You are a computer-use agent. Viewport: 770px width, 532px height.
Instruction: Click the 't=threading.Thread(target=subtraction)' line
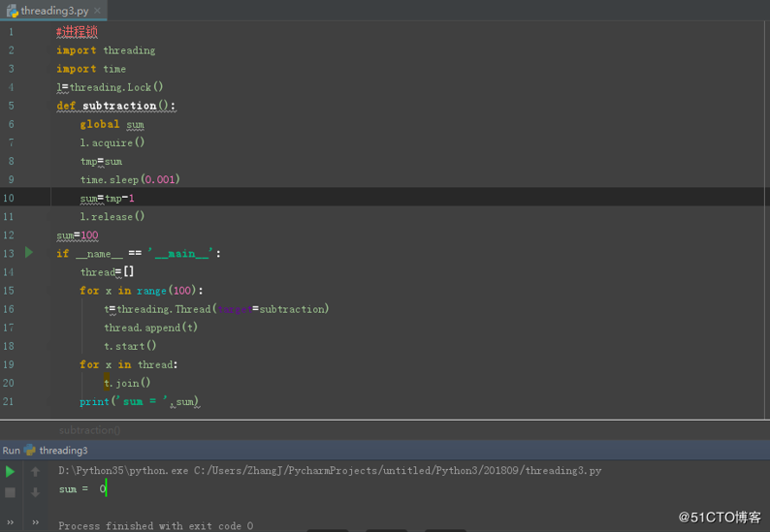click(x=216, y=309)
